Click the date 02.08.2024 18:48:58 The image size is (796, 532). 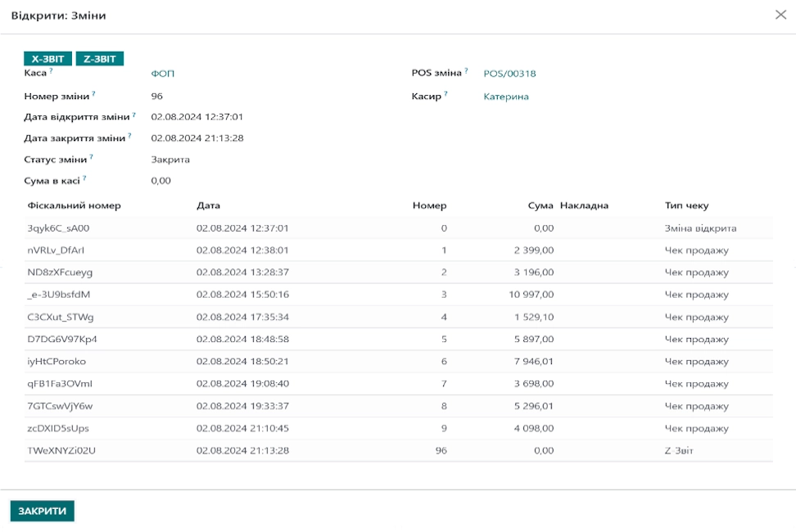pos(242,340)
